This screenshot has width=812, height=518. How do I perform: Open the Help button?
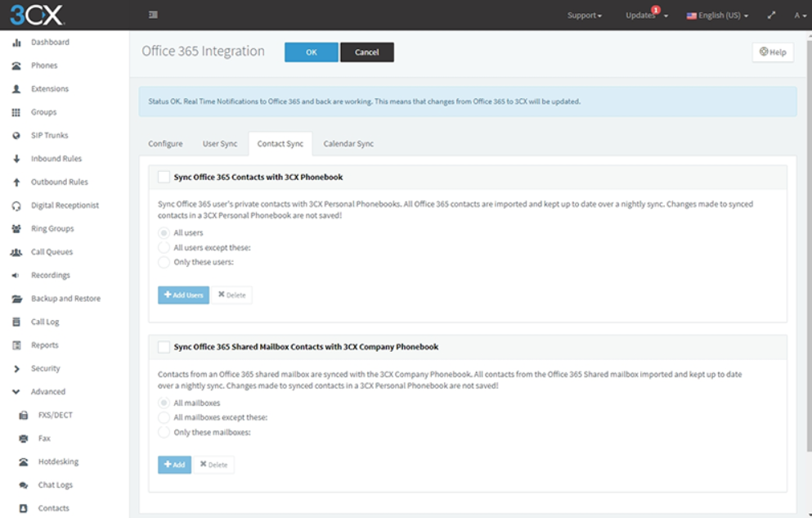pyautogui.click(x=773, y=52)
